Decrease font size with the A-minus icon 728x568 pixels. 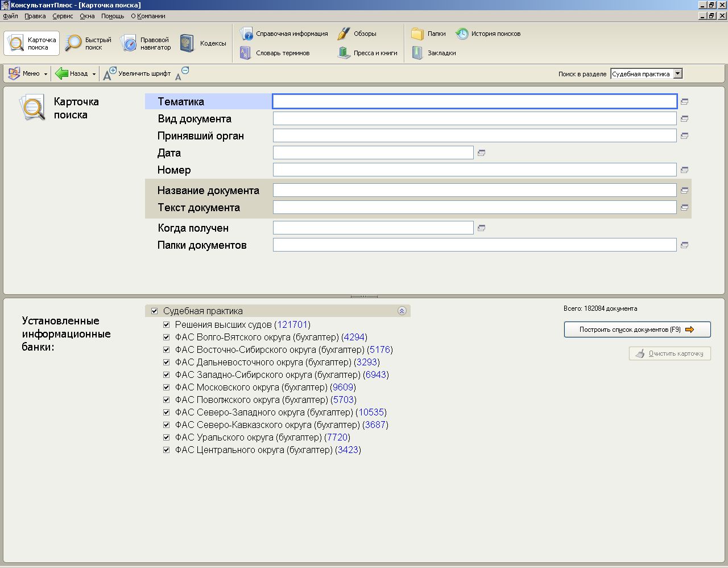(x=182, y=73)
